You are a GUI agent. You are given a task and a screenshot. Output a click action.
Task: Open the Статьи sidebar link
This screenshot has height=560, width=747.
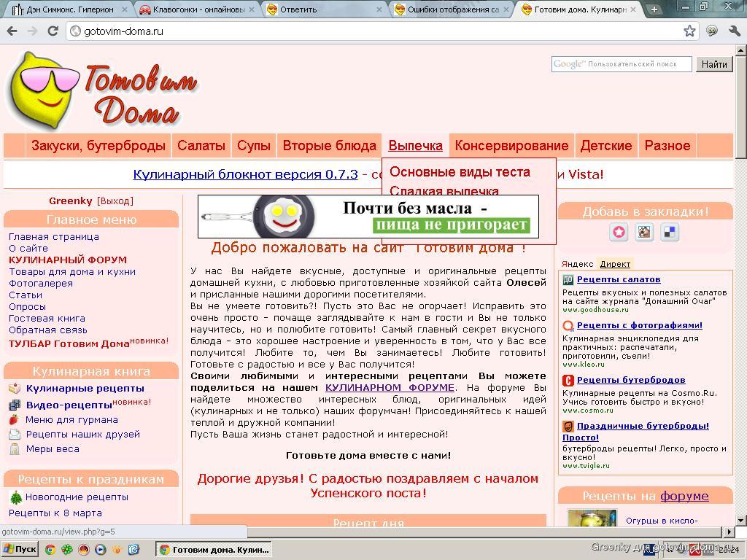[26, 295]
